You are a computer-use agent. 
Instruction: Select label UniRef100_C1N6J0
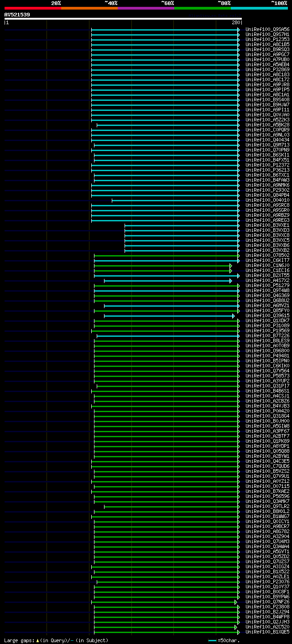[x=267, y=265]
